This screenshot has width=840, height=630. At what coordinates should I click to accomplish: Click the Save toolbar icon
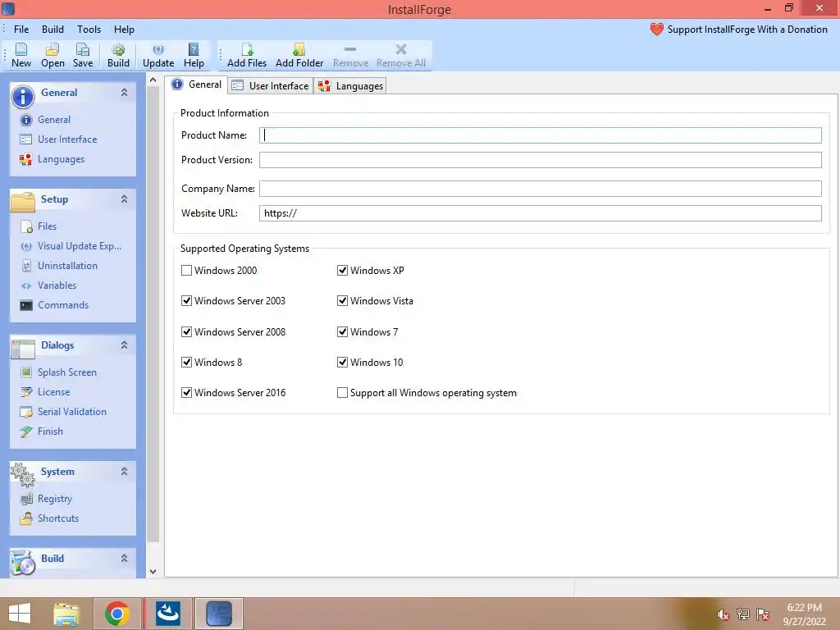pyautogui.click(x=83, y=55)
